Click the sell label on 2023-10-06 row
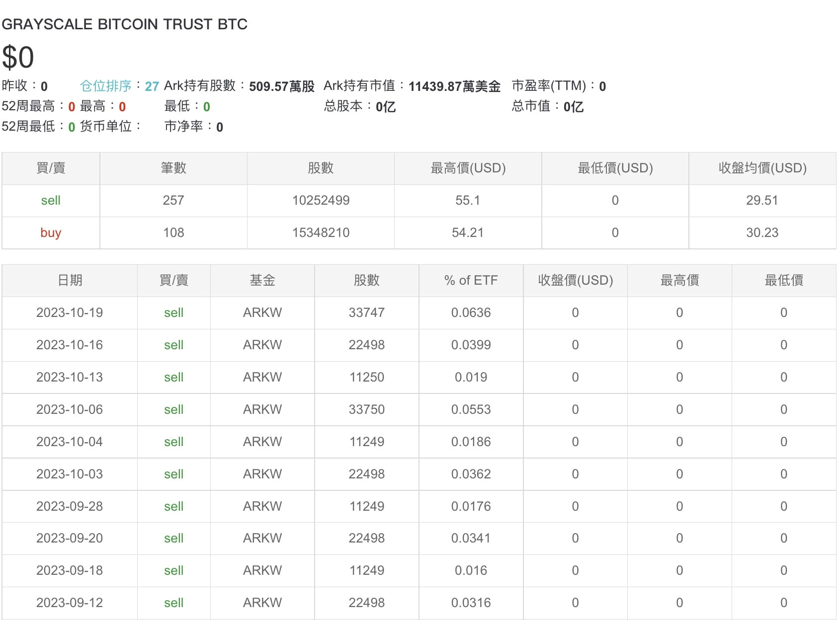Screen dimensions: 840x620 pyautogui.click(x=173, y=409)
